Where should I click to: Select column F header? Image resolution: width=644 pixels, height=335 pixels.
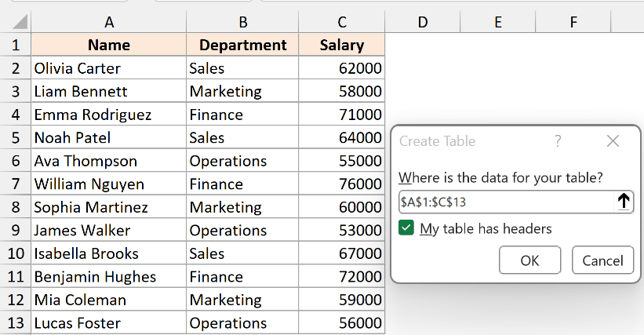coord(573,22)
